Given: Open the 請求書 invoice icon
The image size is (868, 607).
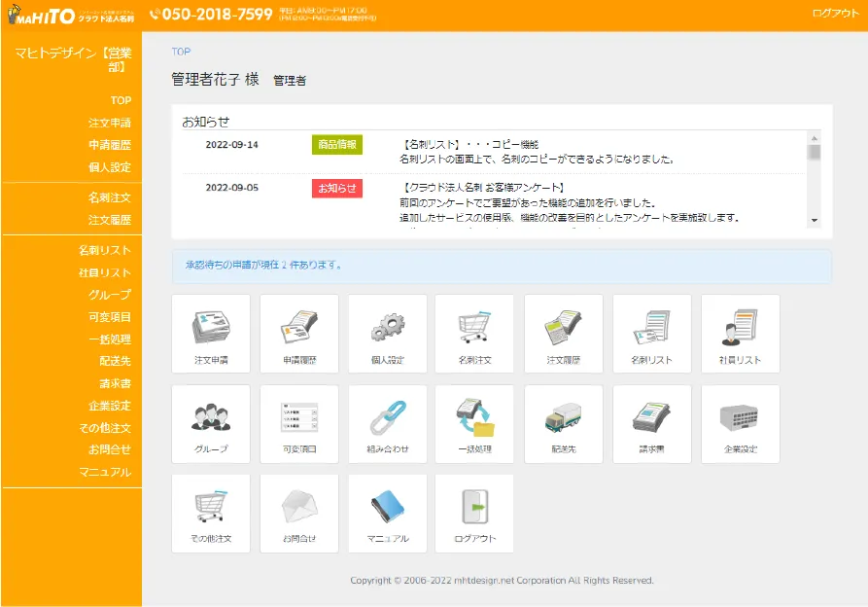Looking at the screenshot, I should click(651, 423).
